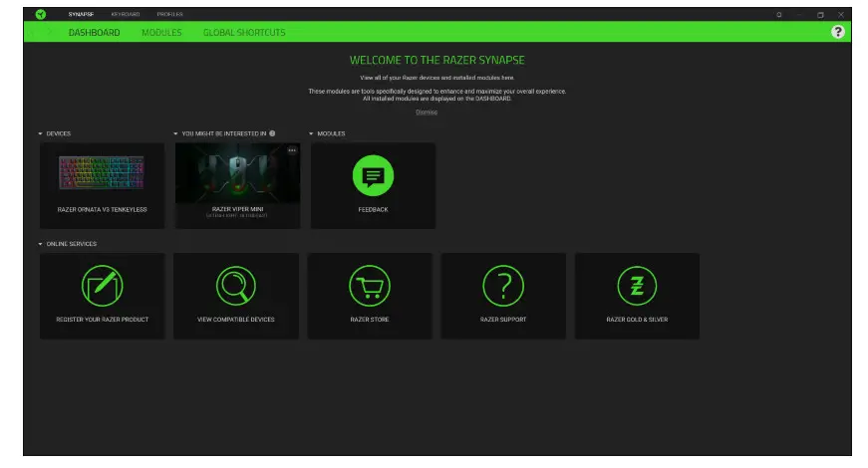Collapse the Devices section
This screenshot has width=868, height=468.
pos(41,133)
